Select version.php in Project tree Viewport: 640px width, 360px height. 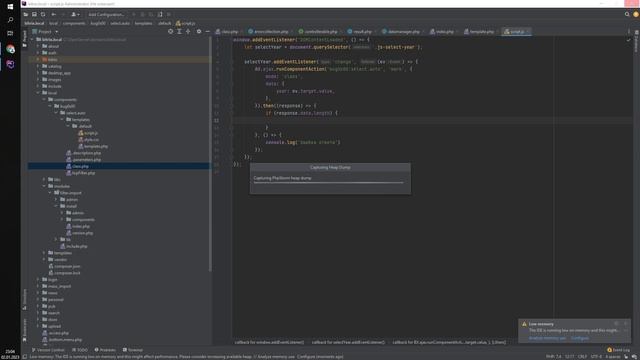point(79,233)
